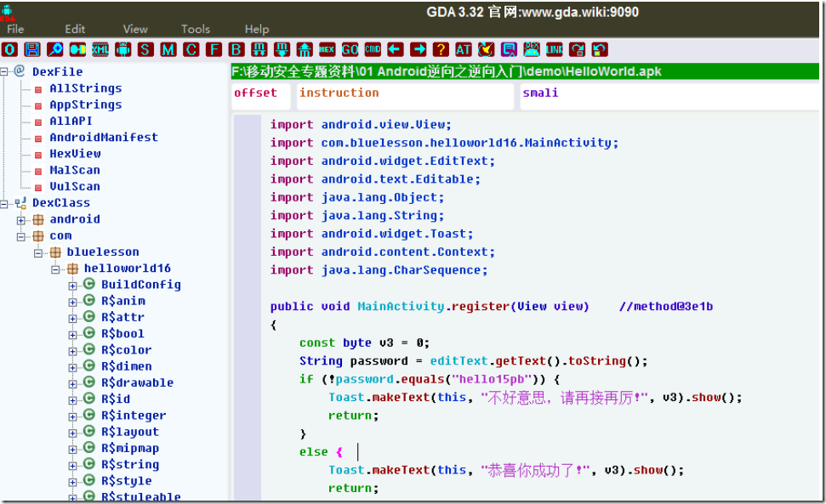Open the View menu

point(135,29)
